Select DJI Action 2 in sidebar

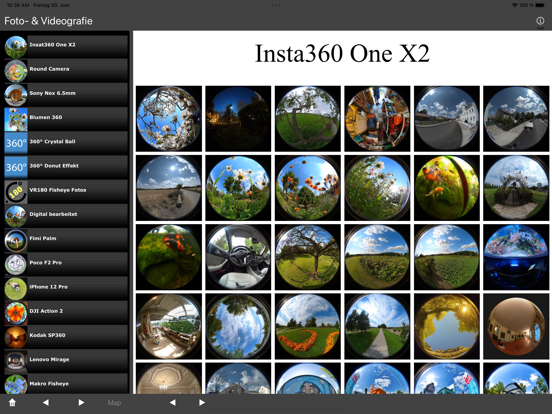point(66,313)
